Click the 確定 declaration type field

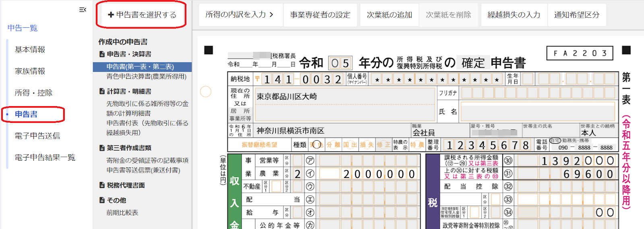pos(473,63)
